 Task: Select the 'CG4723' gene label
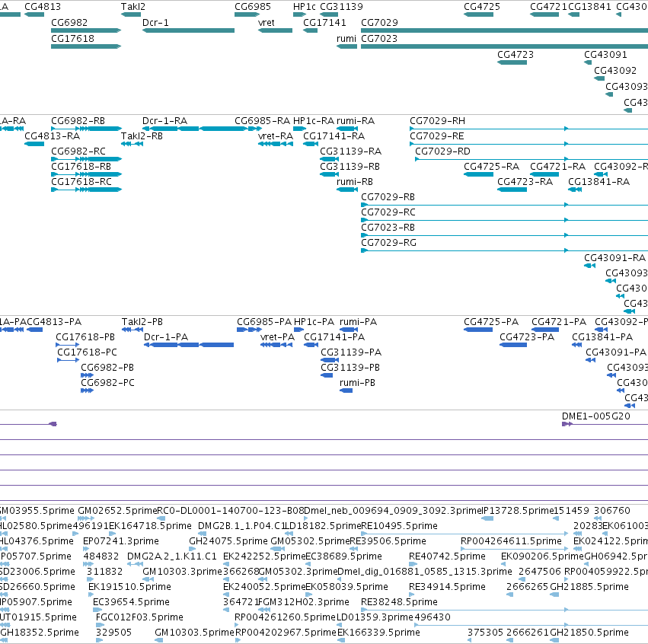click(516, 55)
